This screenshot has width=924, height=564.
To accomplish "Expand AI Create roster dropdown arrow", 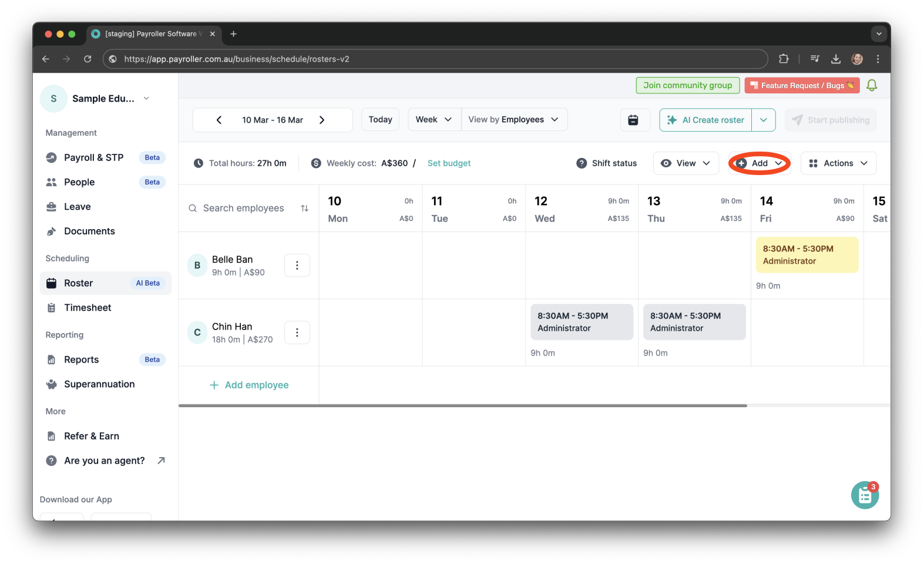I will pyautogui.click(x=764, y=120).
